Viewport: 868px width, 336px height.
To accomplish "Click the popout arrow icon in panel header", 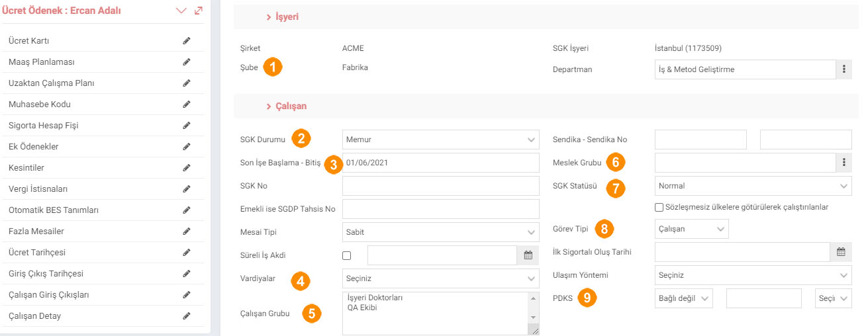I will [199, 11].
